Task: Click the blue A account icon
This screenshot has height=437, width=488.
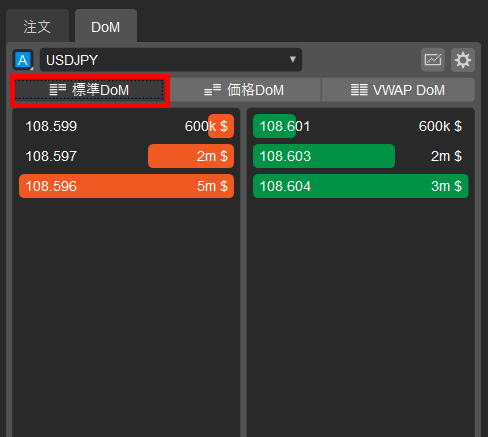Action: coord(23,60)
